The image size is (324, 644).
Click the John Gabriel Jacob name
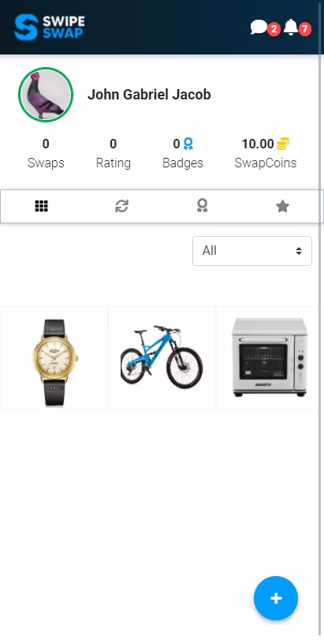[x=149, y=95]
